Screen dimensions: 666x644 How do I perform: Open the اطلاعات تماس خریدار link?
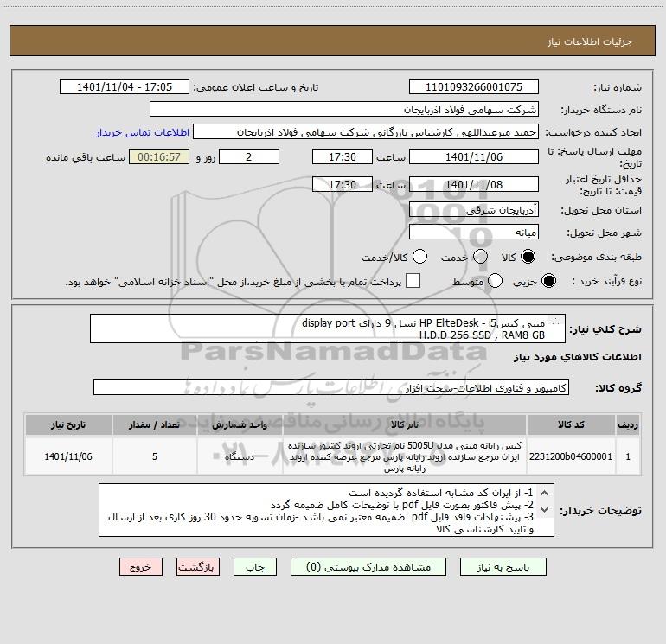click(143, 132)
